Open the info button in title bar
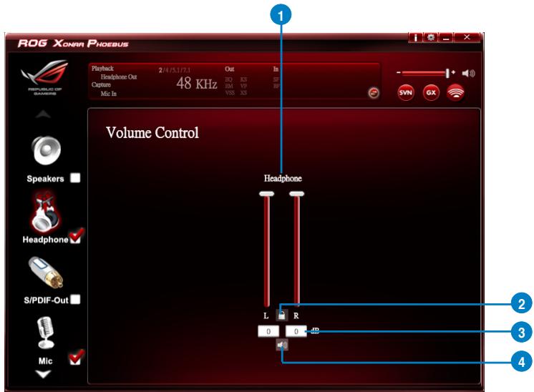The image size is (534, 392). point(415,37)
